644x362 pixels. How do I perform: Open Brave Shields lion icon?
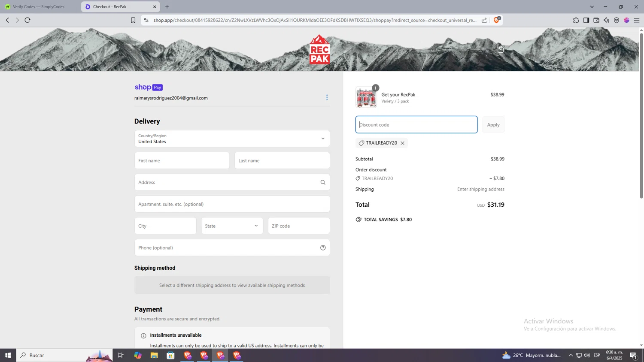click(x=497, y=20)
